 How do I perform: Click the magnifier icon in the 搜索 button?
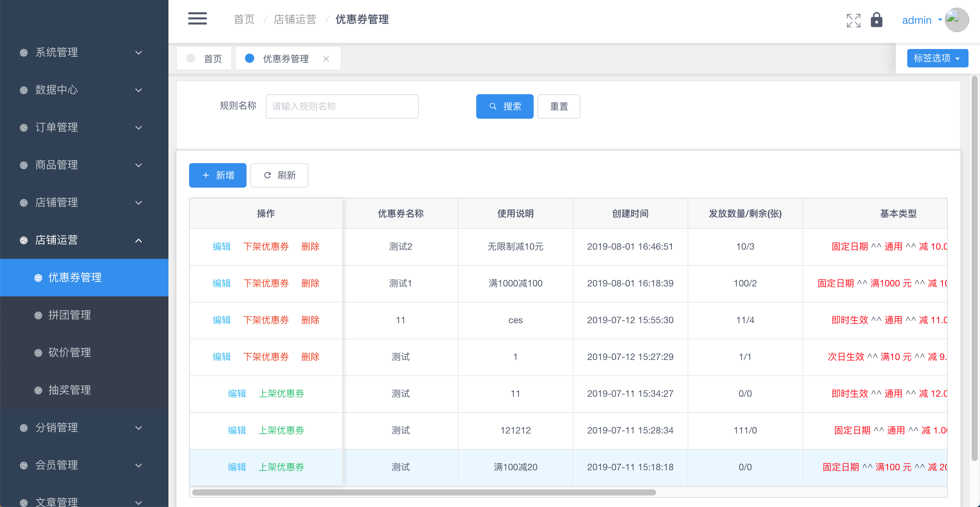click(x=493, y=106)
